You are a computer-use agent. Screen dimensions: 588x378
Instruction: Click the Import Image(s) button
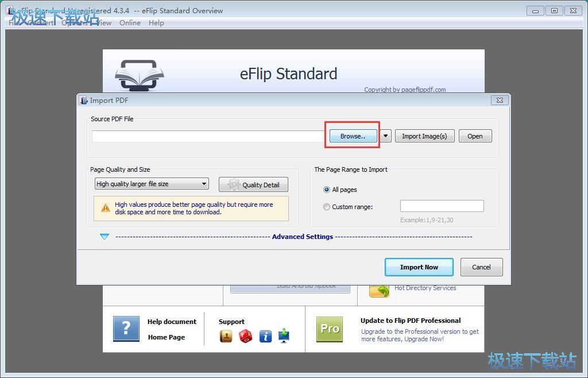click(424, 136)
